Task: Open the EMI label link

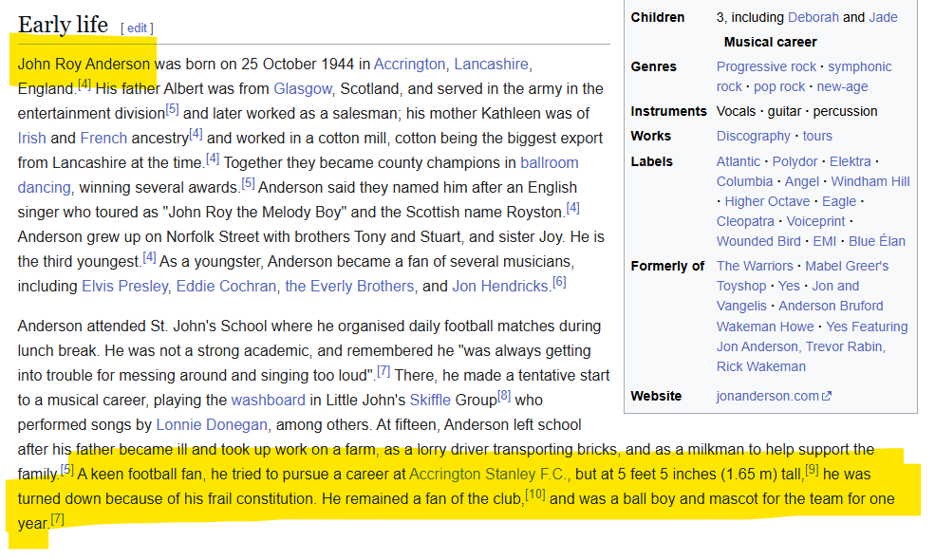Action: coord(825,241)
